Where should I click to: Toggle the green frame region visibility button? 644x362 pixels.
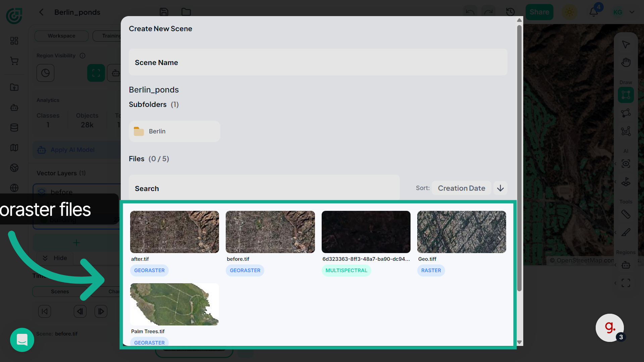pos(96,73)
